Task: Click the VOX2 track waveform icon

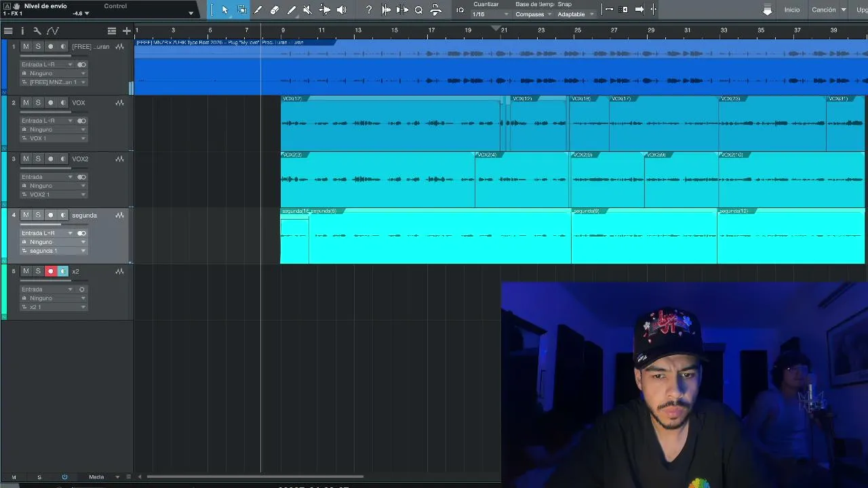Action: (119, 159)
